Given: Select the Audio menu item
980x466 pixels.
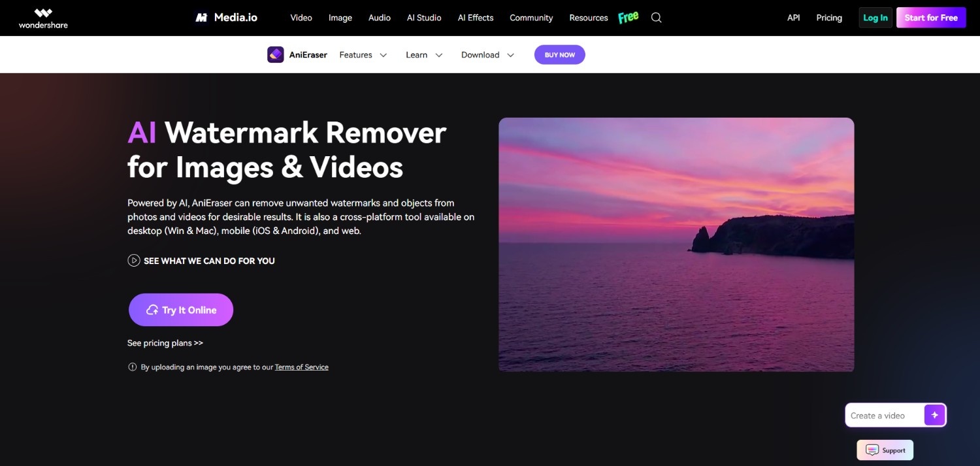Looking at the screenshot, I should pyautogui.click(x=380, y=18).
